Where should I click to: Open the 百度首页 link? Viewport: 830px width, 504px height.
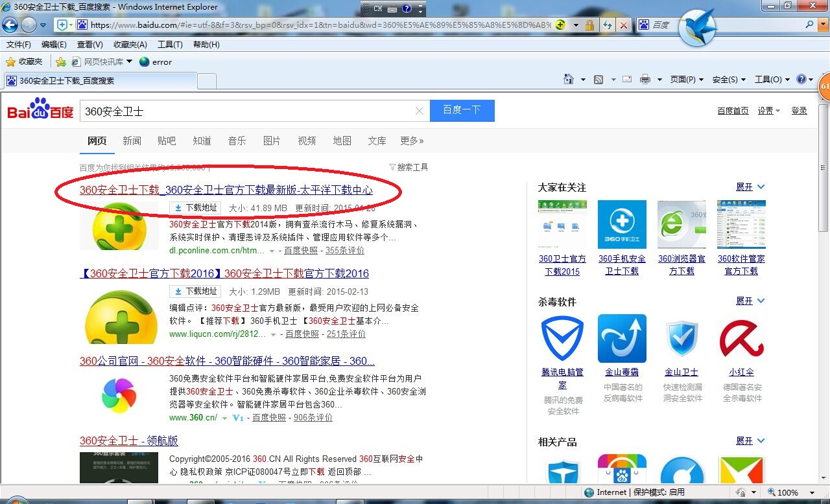pyautogui.click(x=733, y=111)
